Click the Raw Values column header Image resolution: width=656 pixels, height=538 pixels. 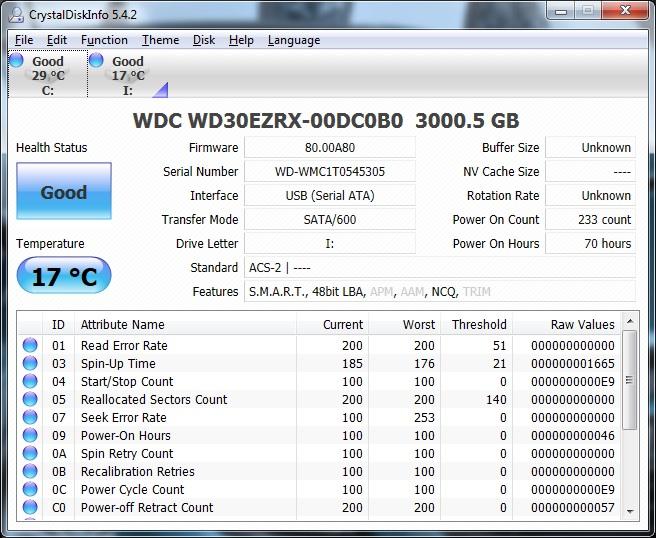click(x=566, y=325)
